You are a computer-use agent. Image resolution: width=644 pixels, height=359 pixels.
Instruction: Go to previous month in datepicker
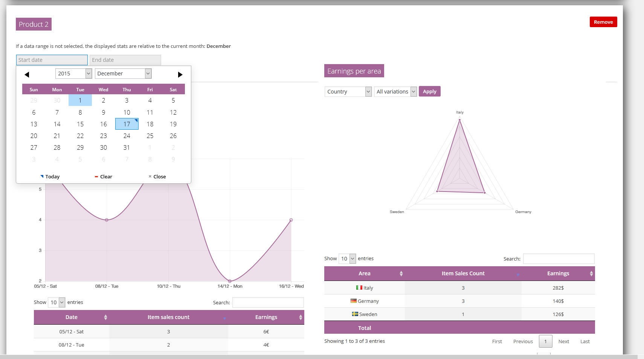[27, 74]
